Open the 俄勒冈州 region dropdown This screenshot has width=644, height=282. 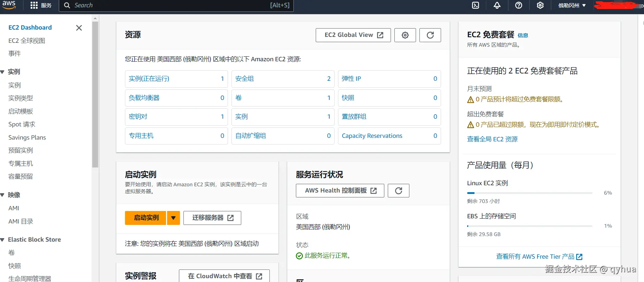tap(572, 5)
